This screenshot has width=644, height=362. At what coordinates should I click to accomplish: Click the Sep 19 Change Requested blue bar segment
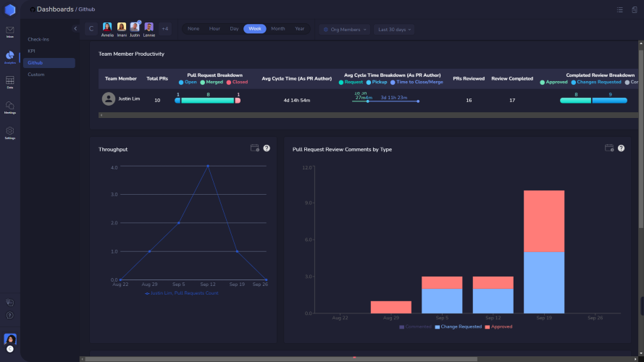click(544, 283)
